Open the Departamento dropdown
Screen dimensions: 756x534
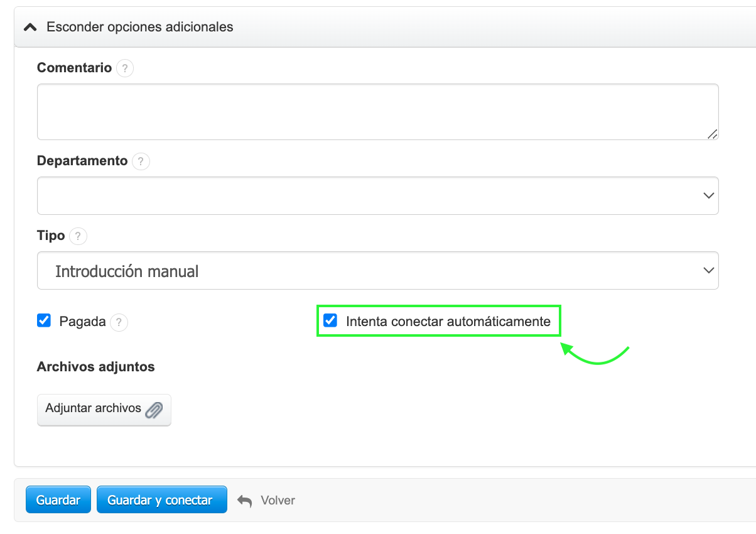[x=377, y=195]
